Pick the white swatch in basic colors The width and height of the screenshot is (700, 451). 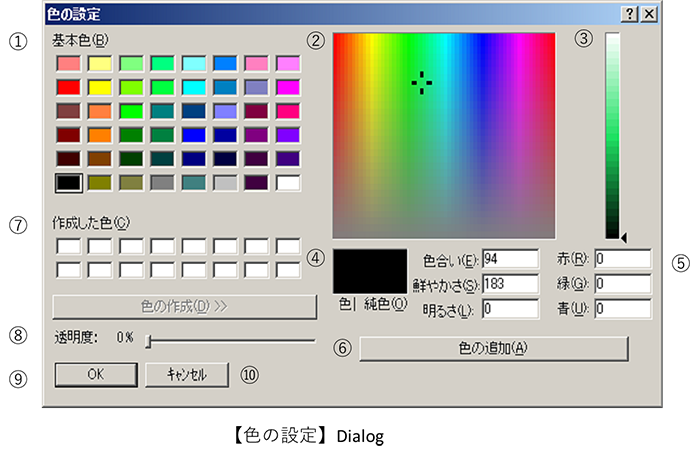click(288, 184)
